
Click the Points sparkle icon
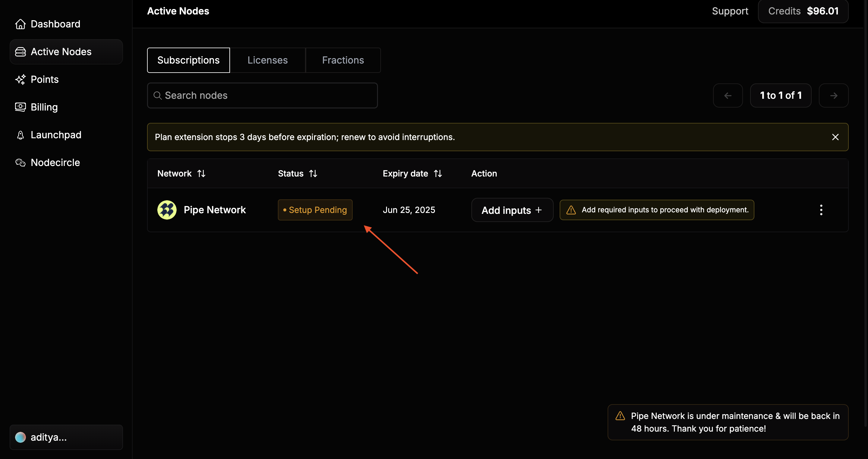pyautogui.click(x=20, y=80)
